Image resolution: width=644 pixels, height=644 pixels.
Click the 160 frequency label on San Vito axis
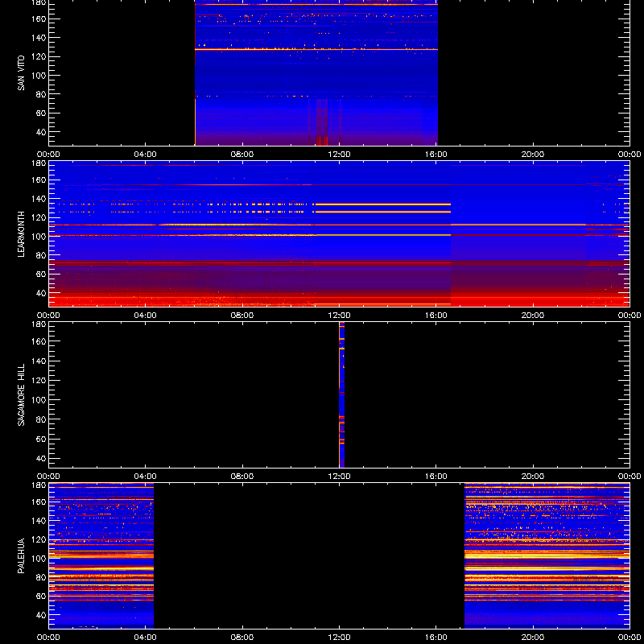pyautogui.click(x=39, y=19)
